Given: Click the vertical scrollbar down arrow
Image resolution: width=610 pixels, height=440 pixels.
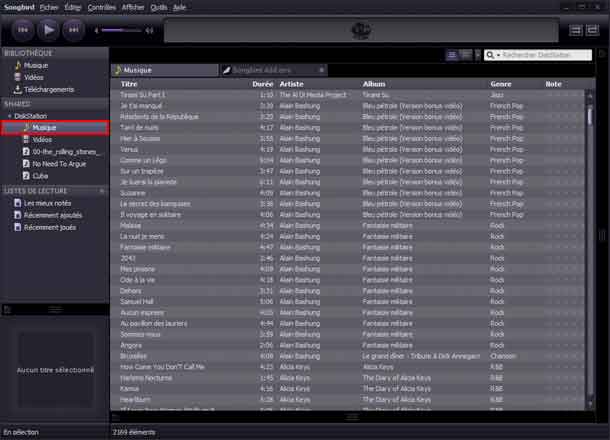Looking at the screenshot, I should (x=590, y=405).
